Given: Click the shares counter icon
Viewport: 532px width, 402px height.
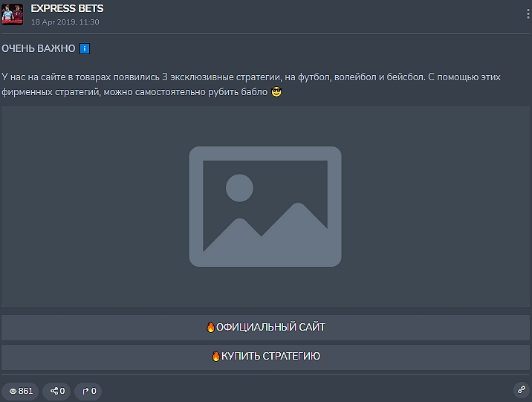Looking at the screenshot, I should [54, 391].
